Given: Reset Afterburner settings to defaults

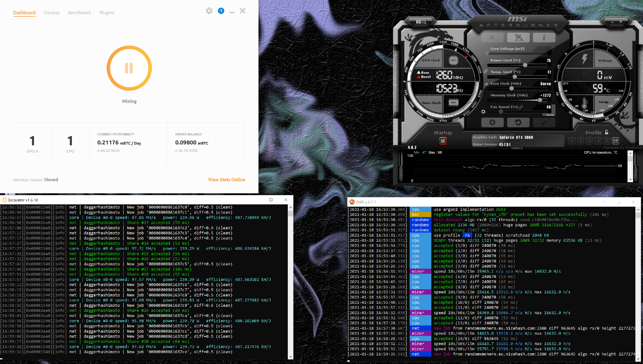Looking at the screenshot, I should [518, 122].
